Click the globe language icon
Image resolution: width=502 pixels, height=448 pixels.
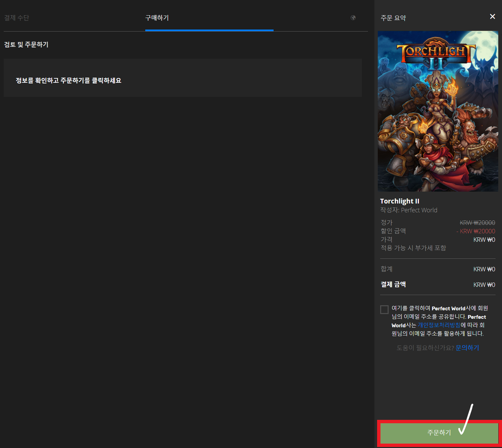coord(353,18)
